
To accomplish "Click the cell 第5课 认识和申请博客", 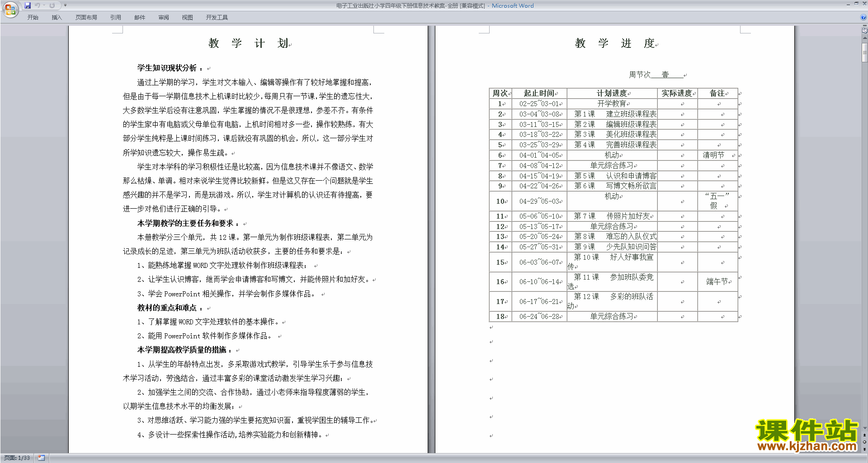I will 612,176.
